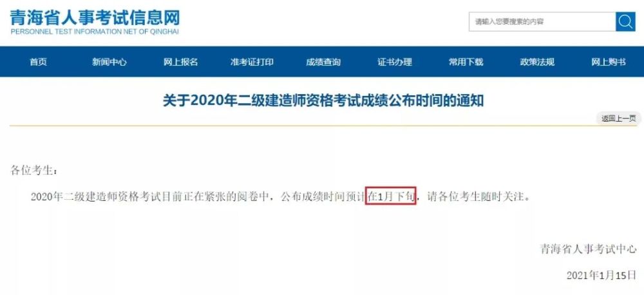644x295 pixels.
Task: Open the 首页 nav item
Action: click(38, 62)
